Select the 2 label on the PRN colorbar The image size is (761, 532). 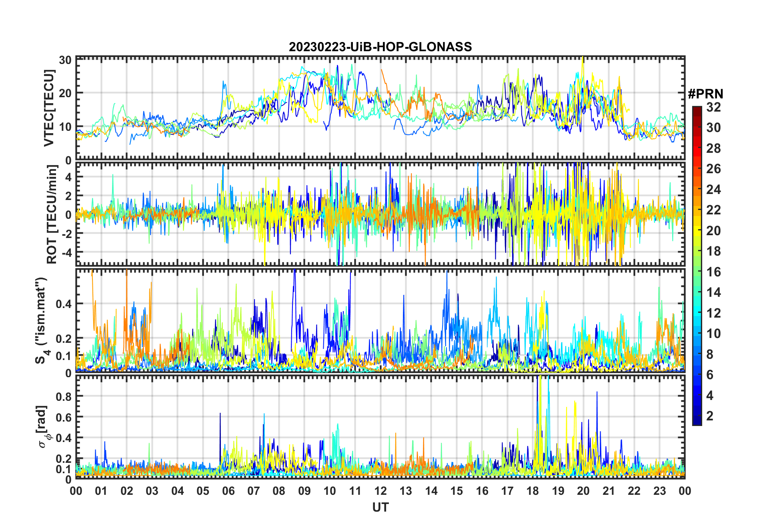coord(710,416)
